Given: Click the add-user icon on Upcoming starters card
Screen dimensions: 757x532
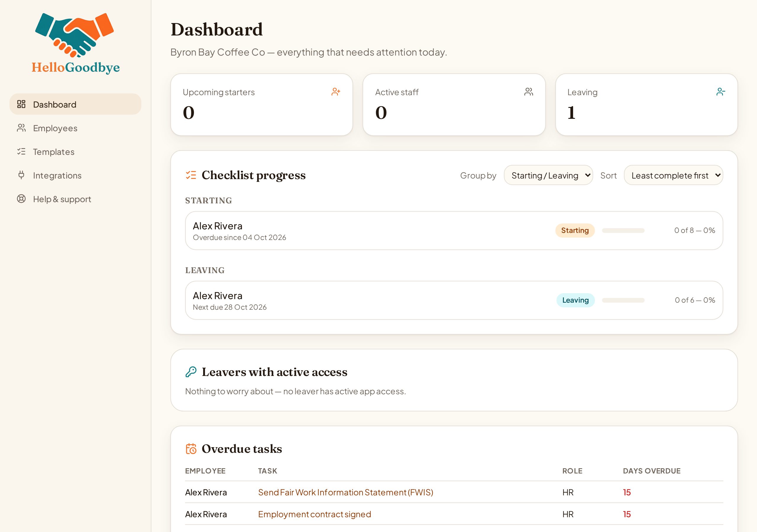Looking at the screenshot, I should point(336,92).
